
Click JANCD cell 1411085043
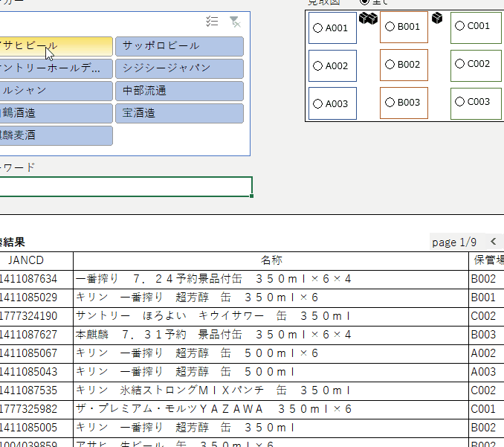pyautogui.click(x=36, y=373)
